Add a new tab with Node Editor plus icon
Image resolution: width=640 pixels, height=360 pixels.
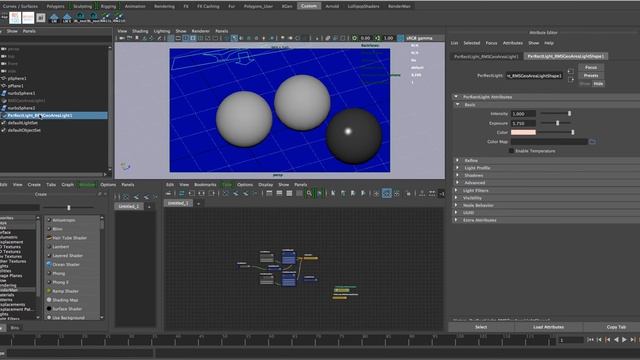(198, 203)
